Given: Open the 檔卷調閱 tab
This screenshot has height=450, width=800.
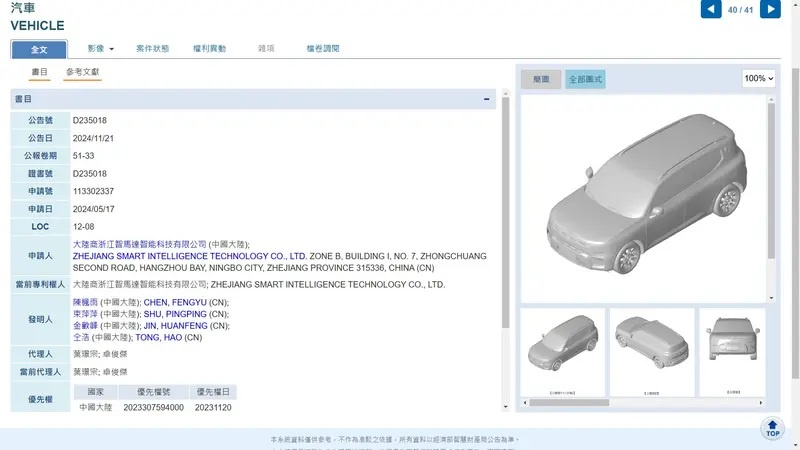Looking at the screenshot, I should tap(323, 49).
